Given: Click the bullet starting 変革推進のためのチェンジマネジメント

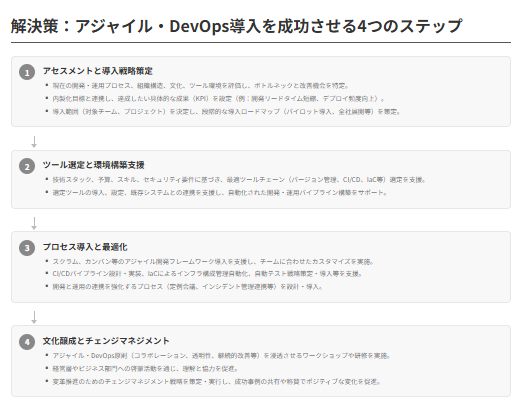Looking at the screenshot, I should point(217,382).
